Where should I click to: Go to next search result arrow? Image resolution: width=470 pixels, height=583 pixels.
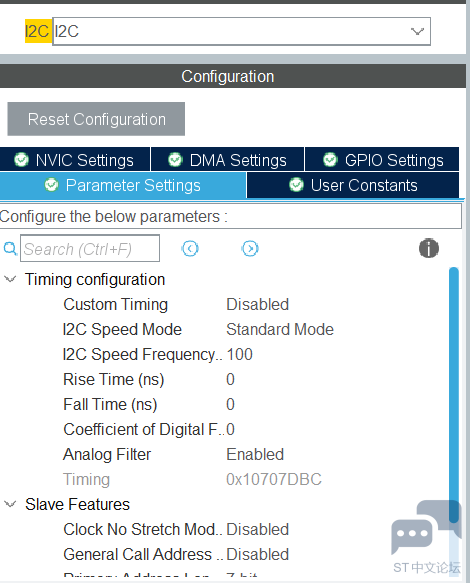tap(250, 248)
